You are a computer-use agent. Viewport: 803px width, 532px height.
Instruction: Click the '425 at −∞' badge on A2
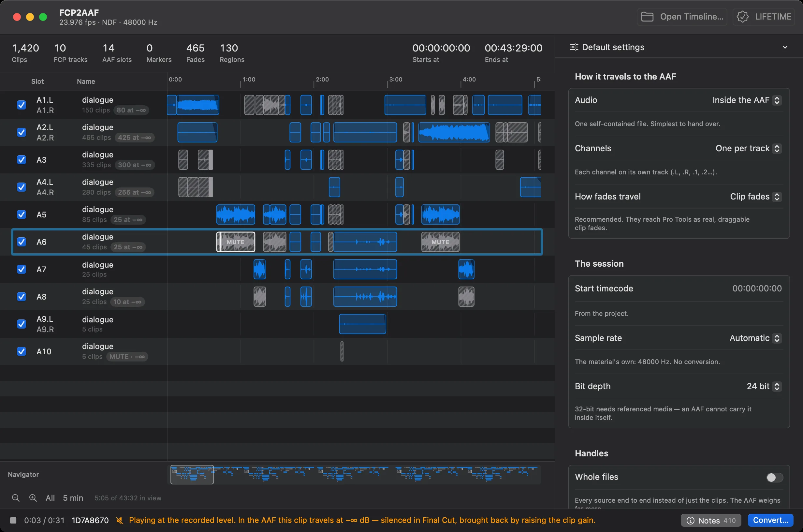click(135, 138)
